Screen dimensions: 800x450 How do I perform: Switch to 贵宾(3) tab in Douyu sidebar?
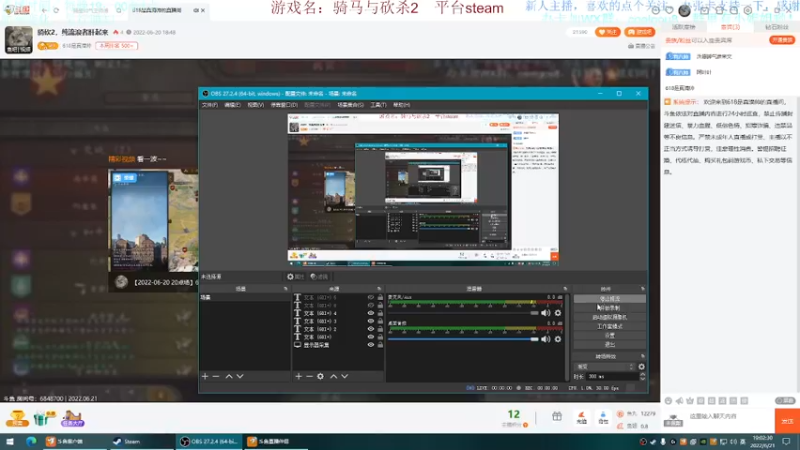[x=730, y=27]
